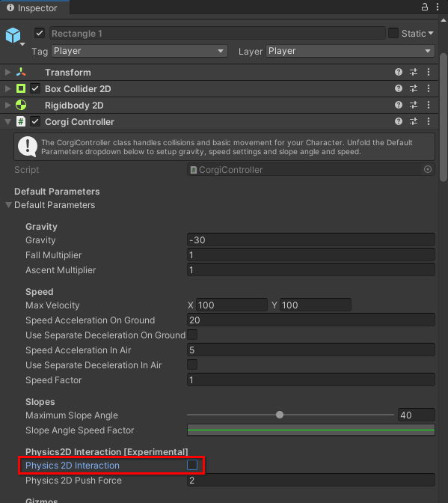Open Rigidbody 2D help reference

(x=399, y=105)
